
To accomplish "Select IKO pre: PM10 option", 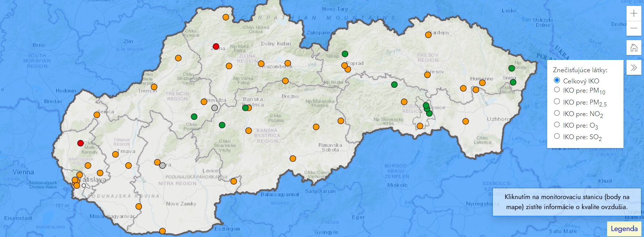I will 557,90.
